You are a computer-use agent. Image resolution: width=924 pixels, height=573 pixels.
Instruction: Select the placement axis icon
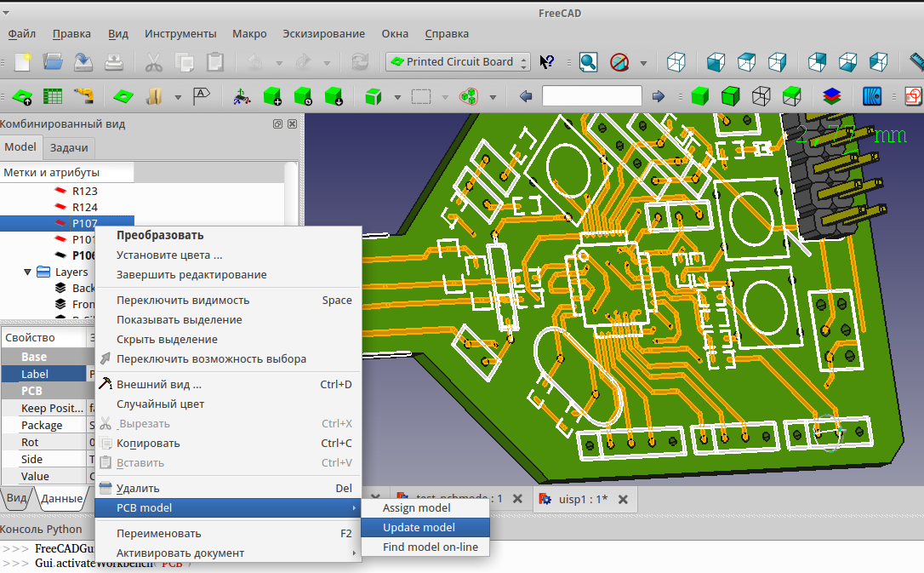pos(242,96)
